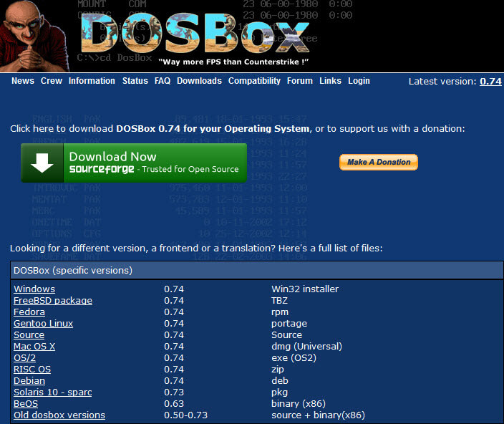Image resolution: width=504 pixels, height=424 pixels.
Task: Click the 'DOSBox (specific versions)' table header
Action: point(257,270)
